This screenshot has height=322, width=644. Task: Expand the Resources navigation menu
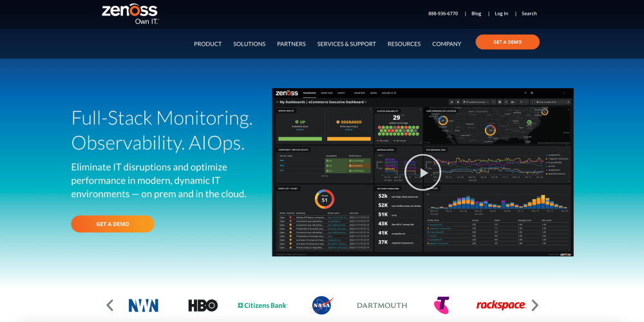click(404, 44)
